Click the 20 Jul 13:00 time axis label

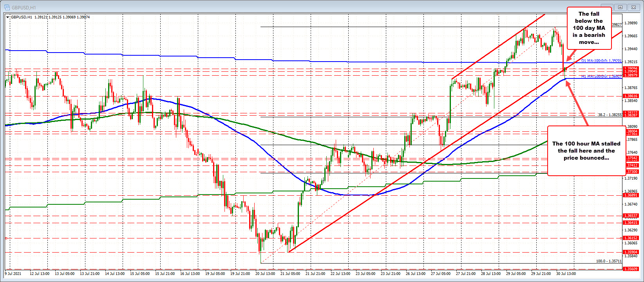tap(265, 273)
